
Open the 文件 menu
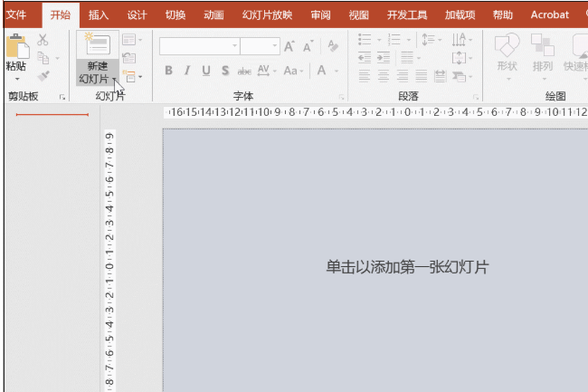pos(16,15)
